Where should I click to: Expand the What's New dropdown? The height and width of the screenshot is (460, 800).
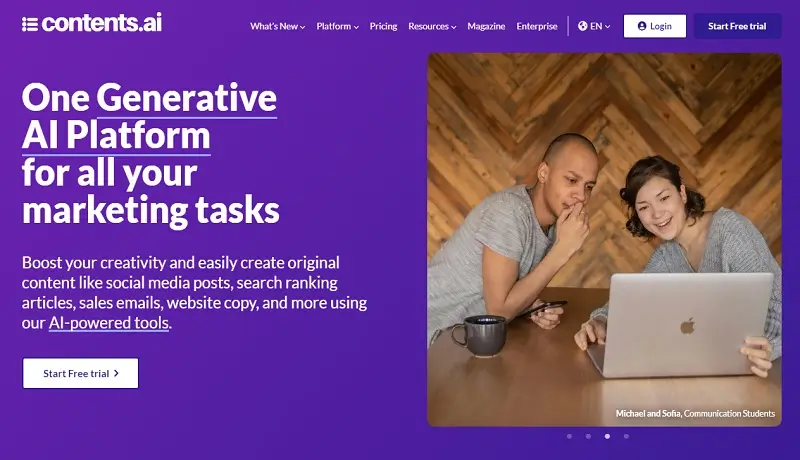click(x=278, y=26)
